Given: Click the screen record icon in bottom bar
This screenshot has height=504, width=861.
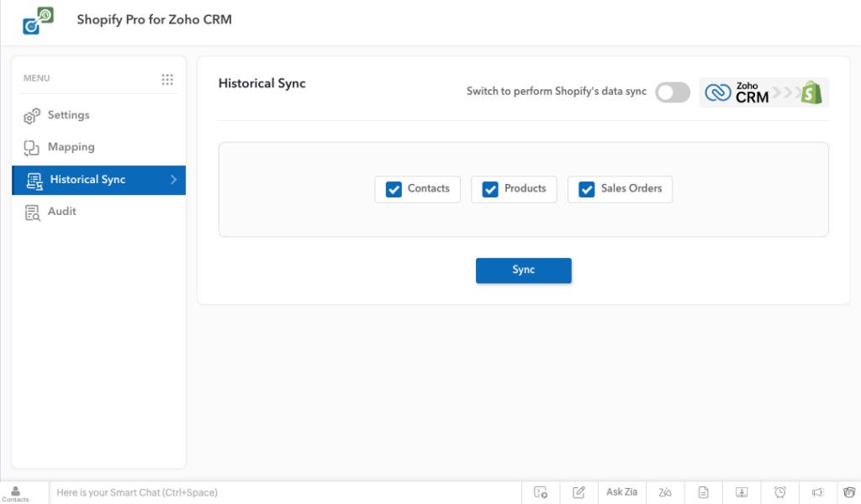Looking at the screenshot, I should (x=541, y=492).
